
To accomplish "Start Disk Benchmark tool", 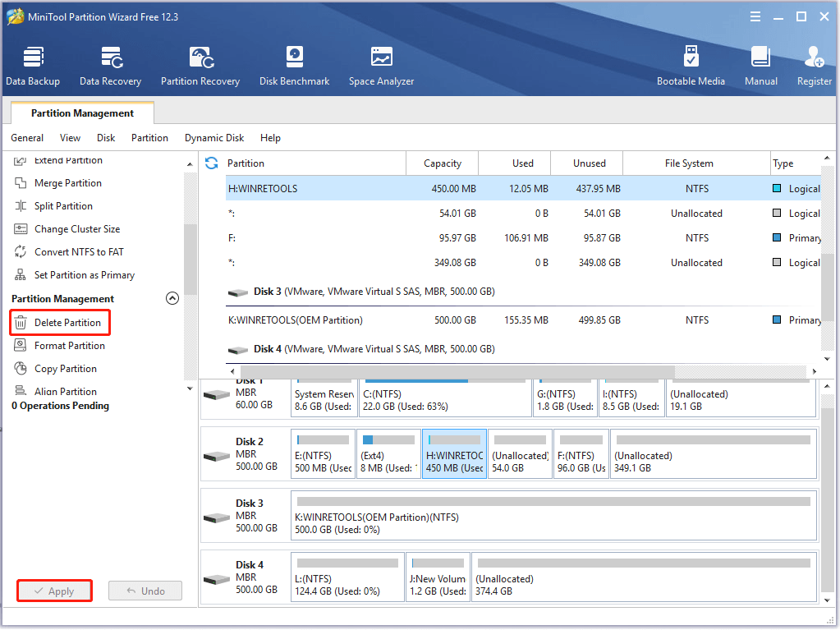I will point(294,66).
